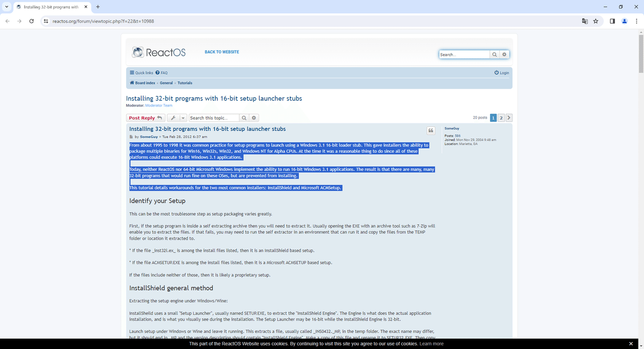Bookmark this page with the star

point(596,21)
